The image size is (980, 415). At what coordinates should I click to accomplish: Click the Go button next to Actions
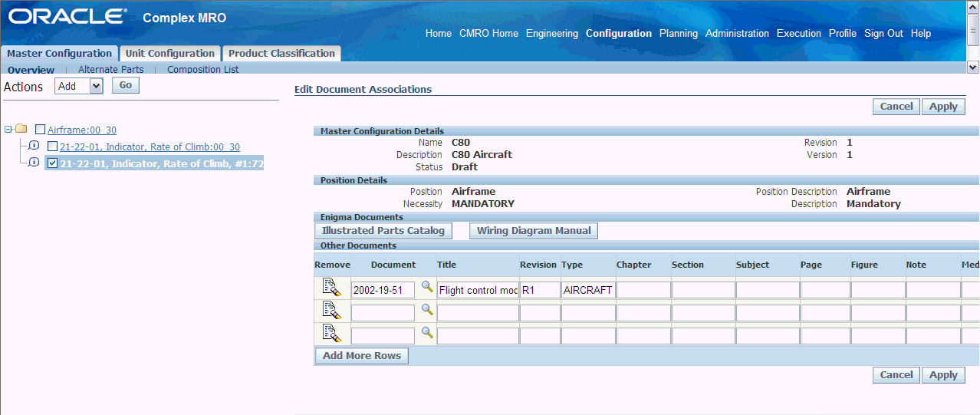[126, 85]
